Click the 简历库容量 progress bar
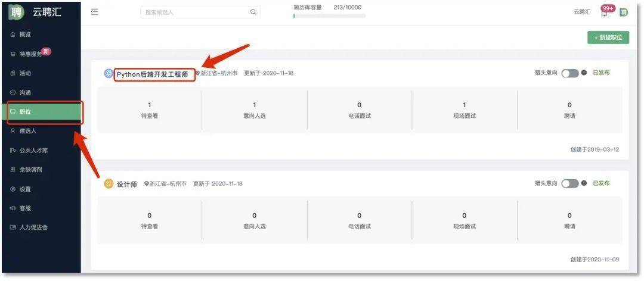This screenshot has width=644, height=281. (329, 16)
